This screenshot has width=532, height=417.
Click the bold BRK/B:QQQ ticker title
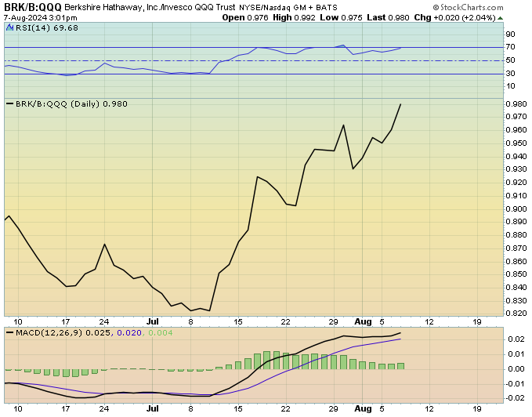tap(33, 7)
